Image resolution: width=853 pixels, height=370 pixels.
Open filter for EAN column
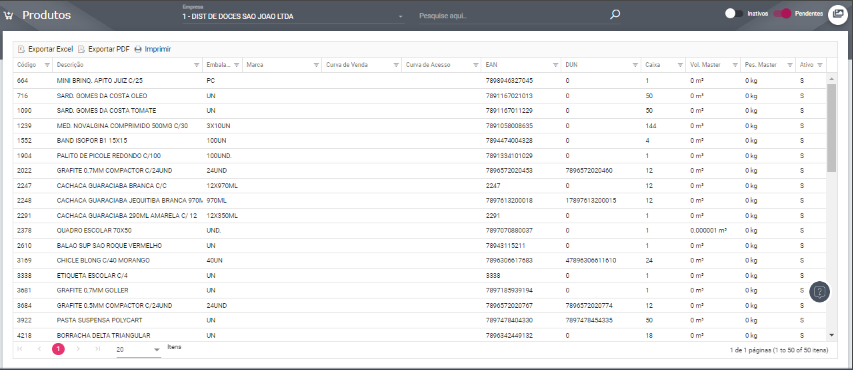555,65
